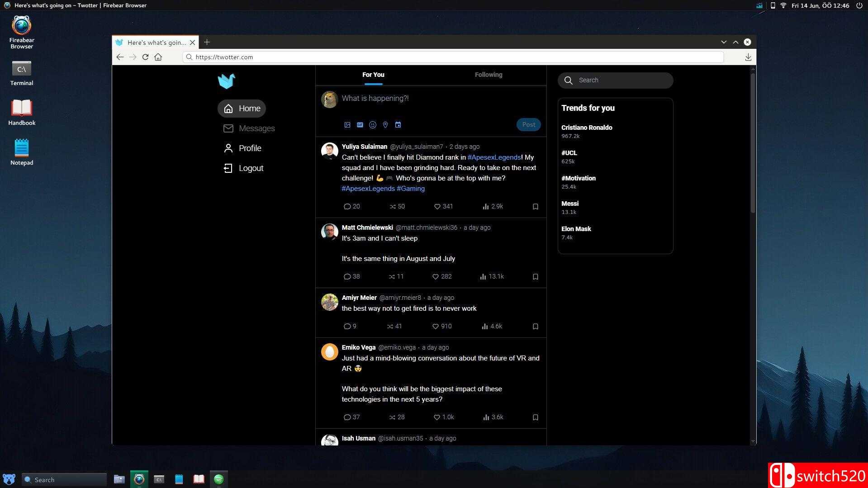Click the schedule calendar icon in composer

[x=398, y=125]
